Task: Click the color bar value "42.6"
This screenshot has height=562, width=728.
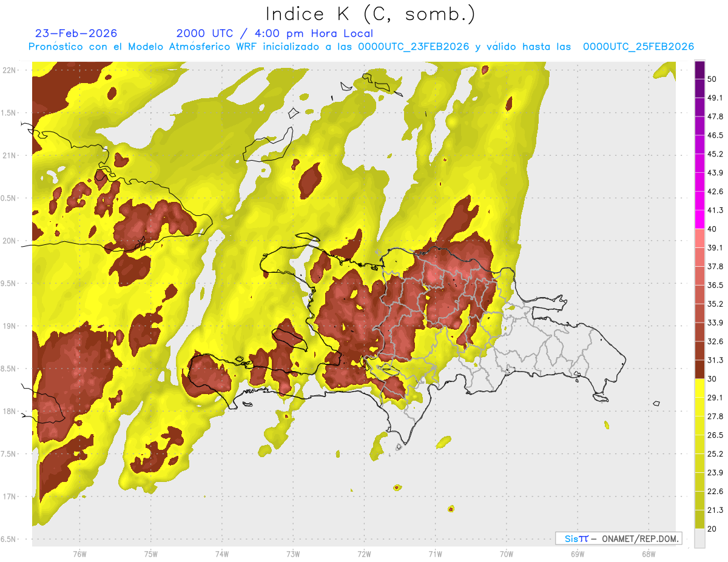Action: (x=715, y=192)
